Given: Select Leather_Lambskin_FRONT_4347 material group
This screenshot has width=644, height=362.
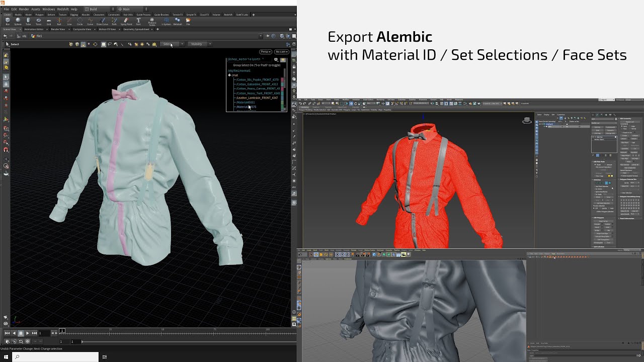Looking at the screenshot, I should click(x=257, y=98).
